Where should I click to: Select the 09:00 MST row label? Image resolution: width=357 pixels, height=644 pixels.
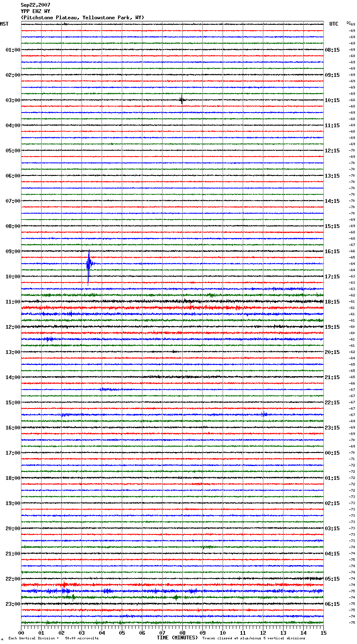[13, 251]
